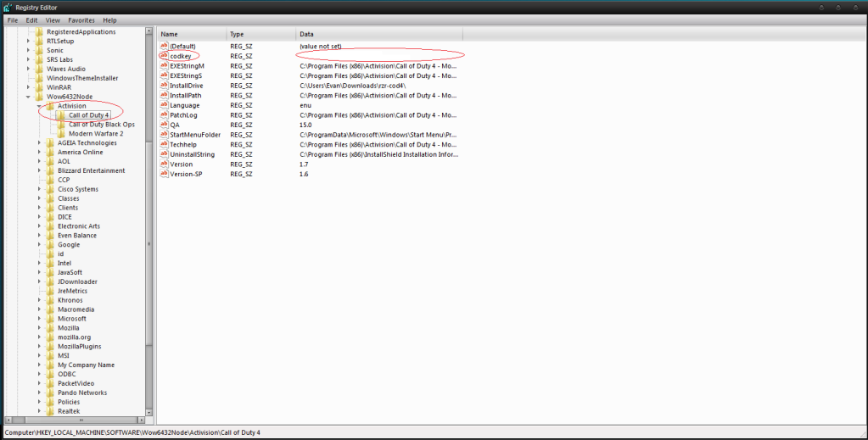Expand the Realtek key
868x440 pixels.
pos(39,411)
